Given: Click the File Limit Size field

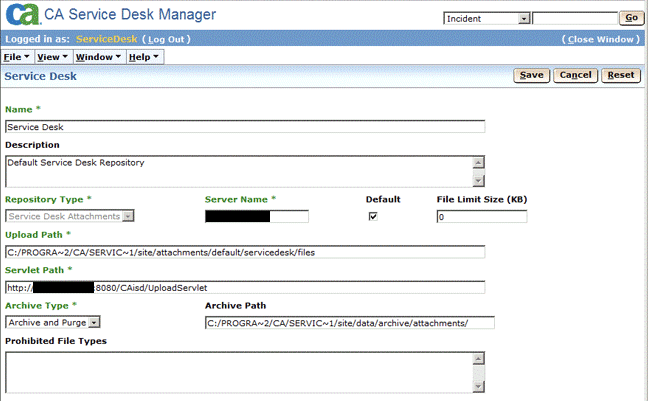Looking at the screenshot, I should (x=481, y=217).
